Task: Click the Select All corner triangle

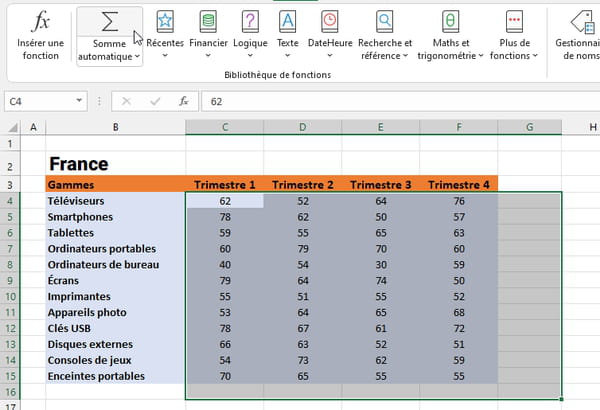Action: pyautogui.click(x=13, y=127)
